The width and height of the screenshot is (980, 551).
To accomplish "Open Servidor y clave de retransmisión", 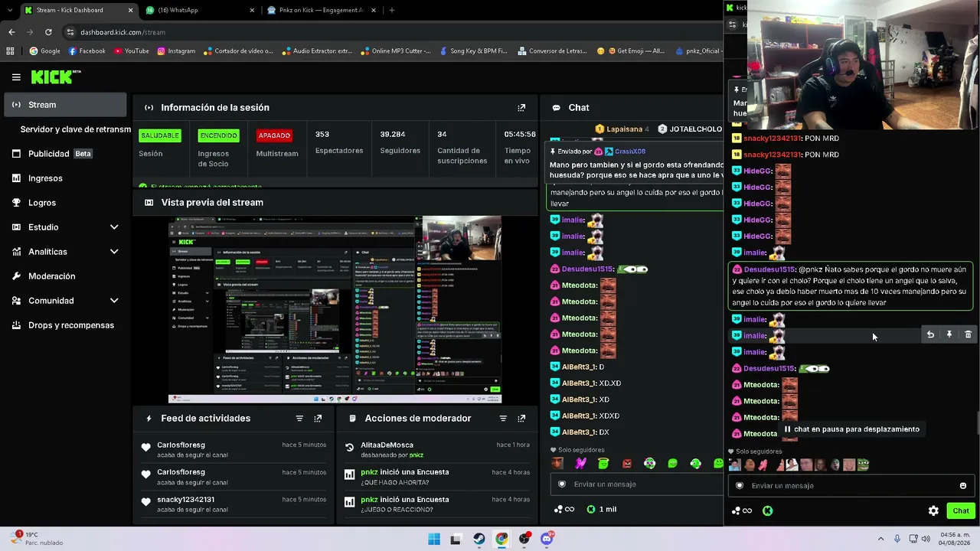I will tap(75, 129).
